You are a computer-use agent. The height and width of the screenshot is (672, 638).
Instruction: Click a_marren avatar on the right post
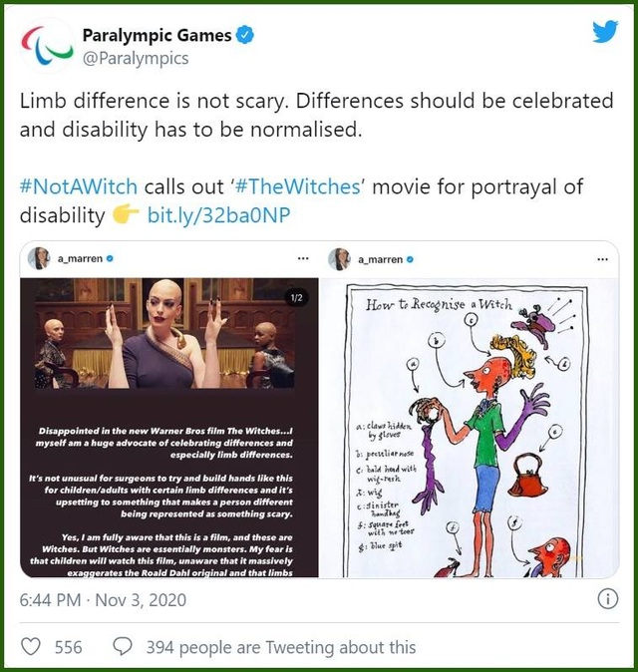click(339, 259)
